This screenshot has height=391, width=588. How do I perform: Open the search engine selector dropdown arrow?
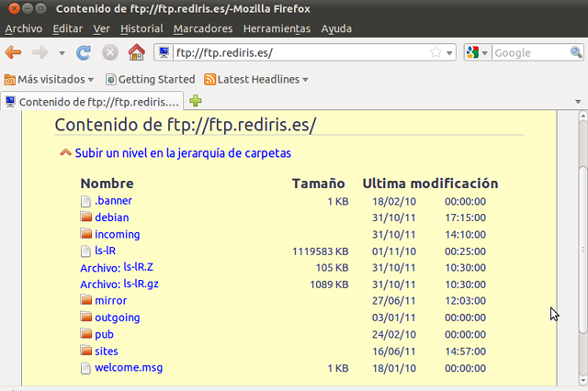[484, 53]
